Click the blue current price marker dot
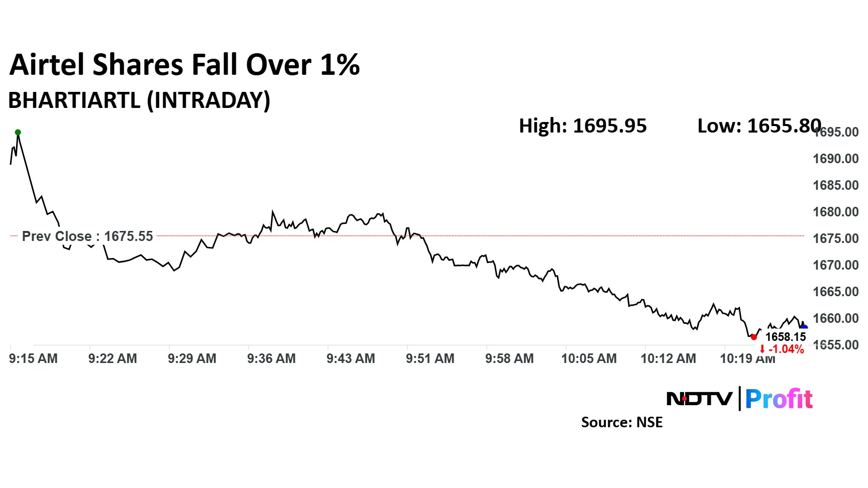 pyautogui.click(x=804, y=328)
